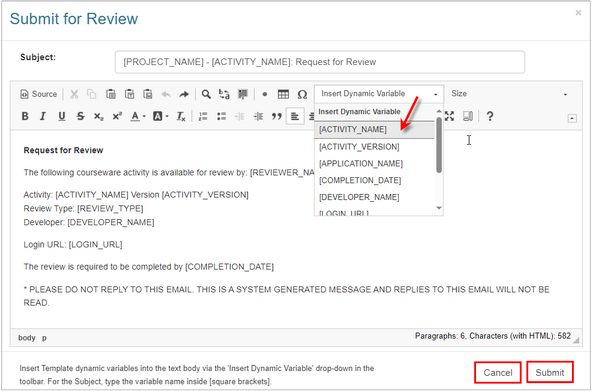Toggle Align Left button
Image resolution: width=592 pixels, height=391 pixels.
click(295, 116)
